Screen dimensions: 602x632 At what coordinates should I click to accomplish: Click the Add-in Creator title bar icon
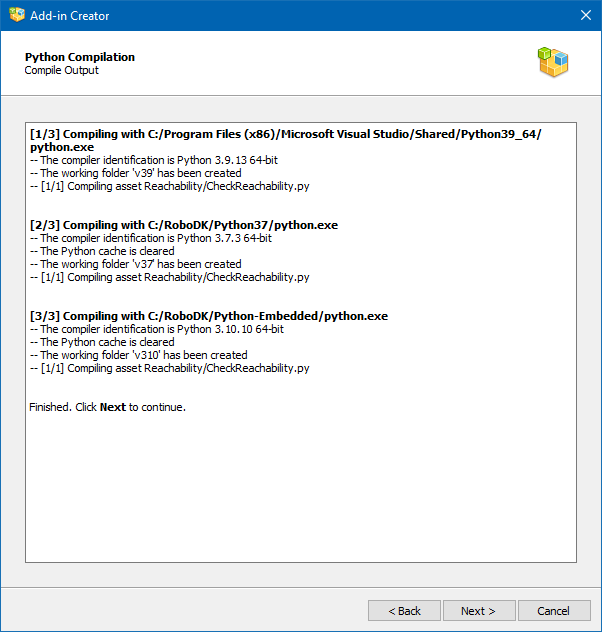coord(17,16)
